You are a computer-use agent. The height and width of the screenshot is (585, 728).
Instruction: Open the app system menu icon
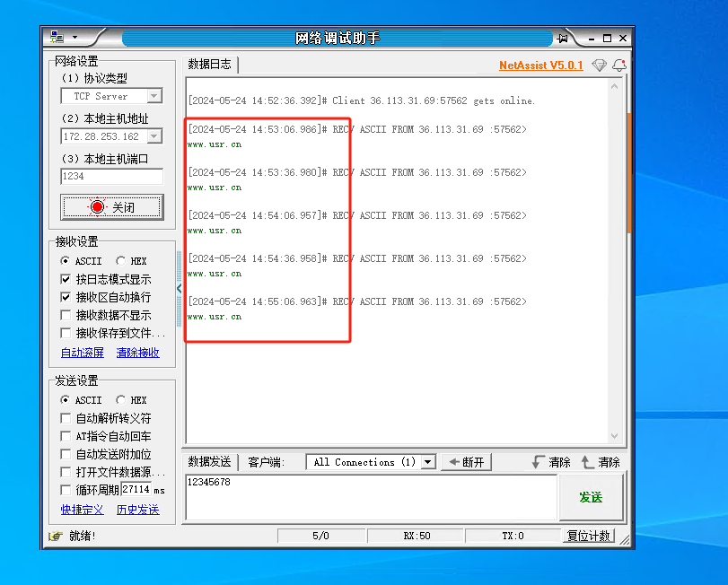pyautogui.click(x=57, y=37)
